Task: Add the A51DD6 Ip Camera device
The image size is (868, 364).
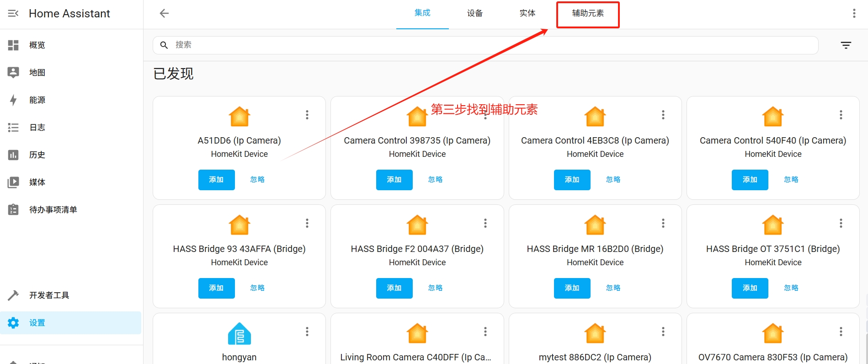Action: [216, 180]
